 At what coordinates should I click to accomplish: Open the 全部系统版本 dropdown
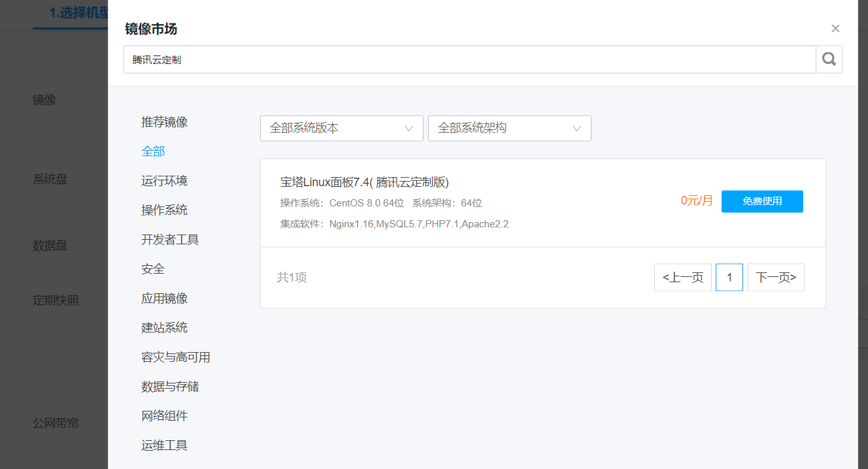click(341, 128)
